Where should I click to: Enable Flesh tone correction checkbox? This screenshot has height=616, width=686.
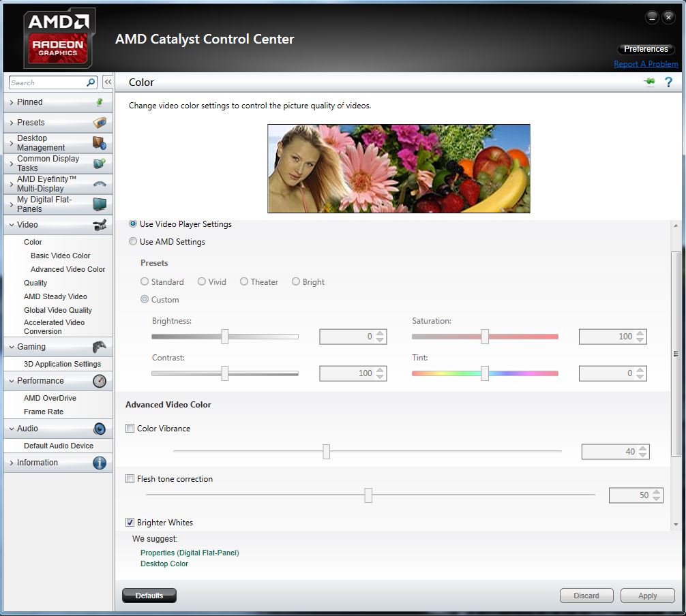pyautogui.click(x=130, y=479)
